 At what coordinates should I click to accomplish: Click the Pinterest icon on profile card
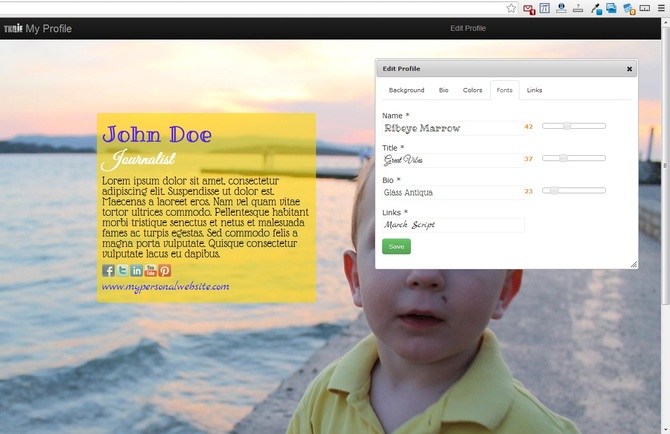tap(165, 270)
